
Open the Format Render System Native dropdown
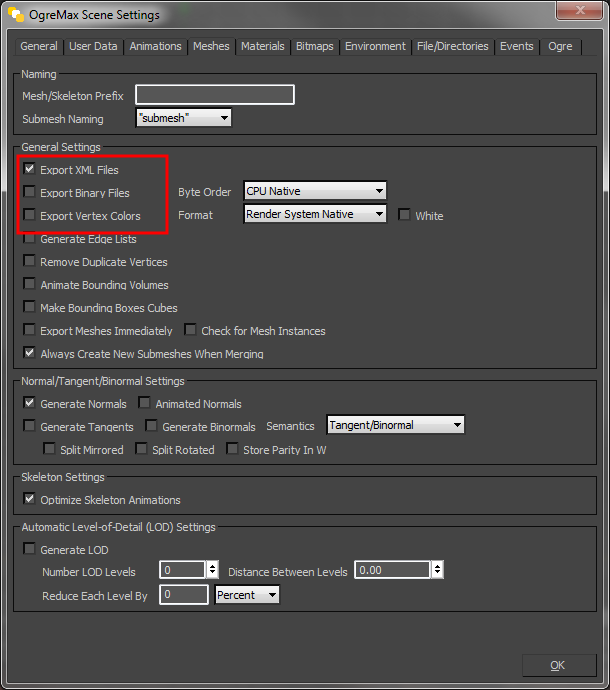[315, 214]
